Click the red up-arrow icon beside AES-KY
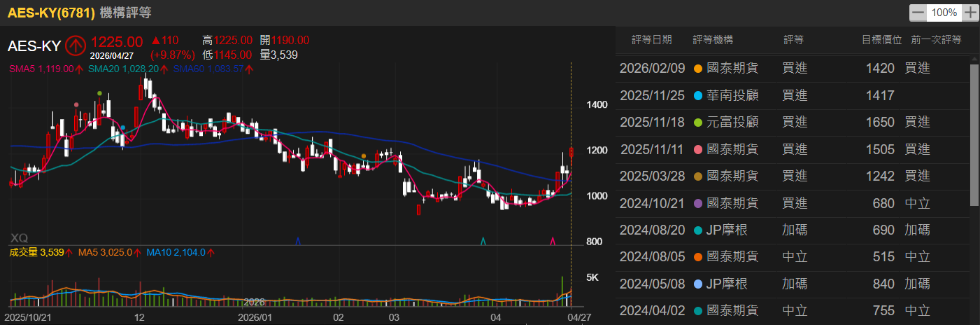980x325 pixels. point(76,46)
